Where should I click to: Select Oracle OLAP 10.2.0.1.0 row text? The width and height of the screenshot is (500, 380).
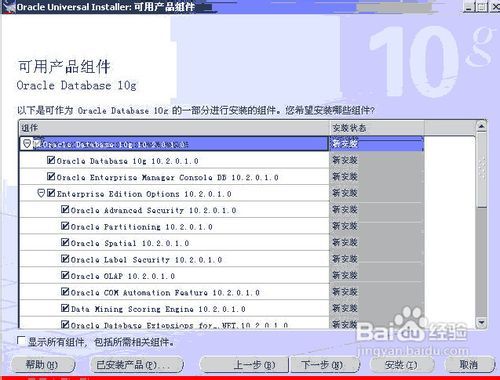click(123, 276)
